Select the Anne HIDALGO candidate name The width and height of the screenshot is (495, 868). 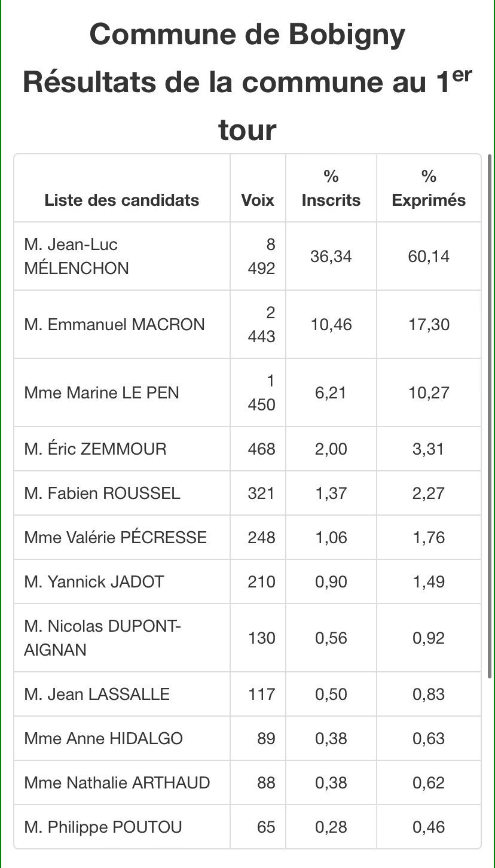coord(103,738)
